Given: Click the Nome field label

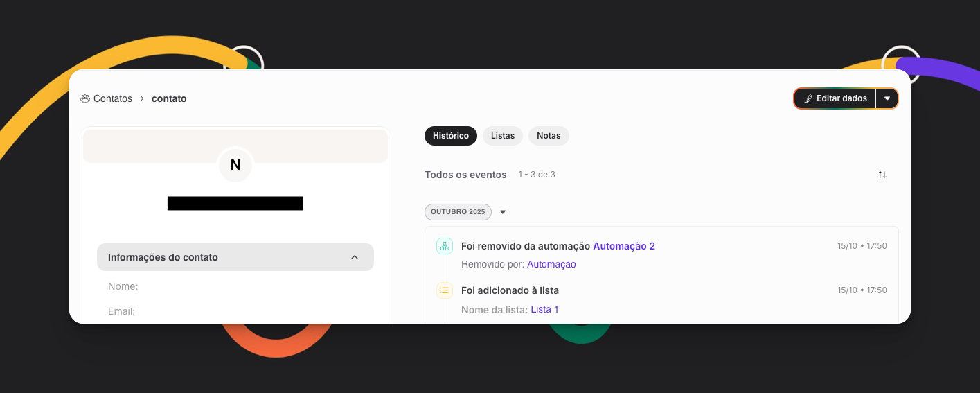Looking at the screenshot, I should click(123, 286).
